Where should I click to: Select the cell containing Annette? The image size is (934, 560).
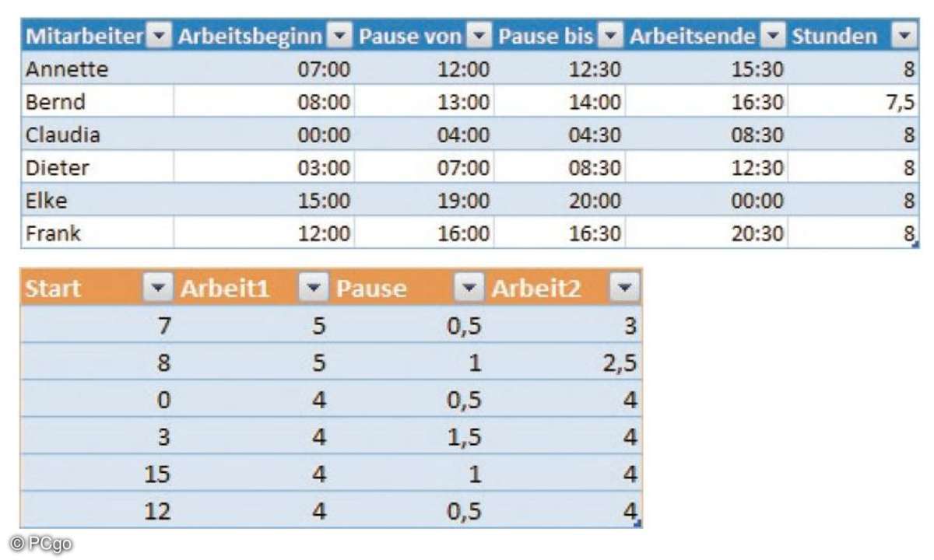[97, 69]
